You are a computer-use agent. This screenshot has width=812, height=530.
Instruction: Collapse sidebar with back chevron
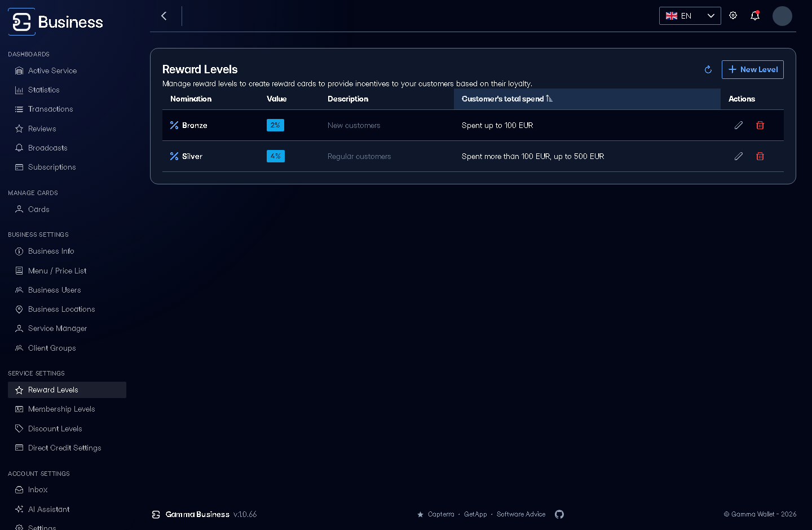(x=164, y=16)
